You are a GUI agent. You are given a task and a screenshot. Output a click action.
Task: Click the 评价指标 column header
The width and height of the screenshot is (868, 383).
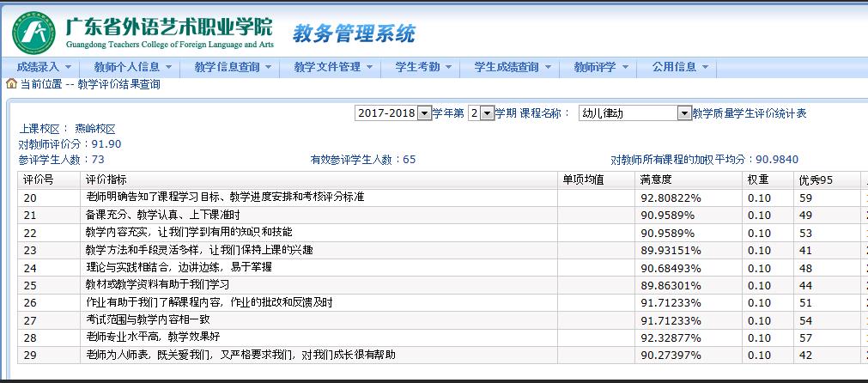106,179
